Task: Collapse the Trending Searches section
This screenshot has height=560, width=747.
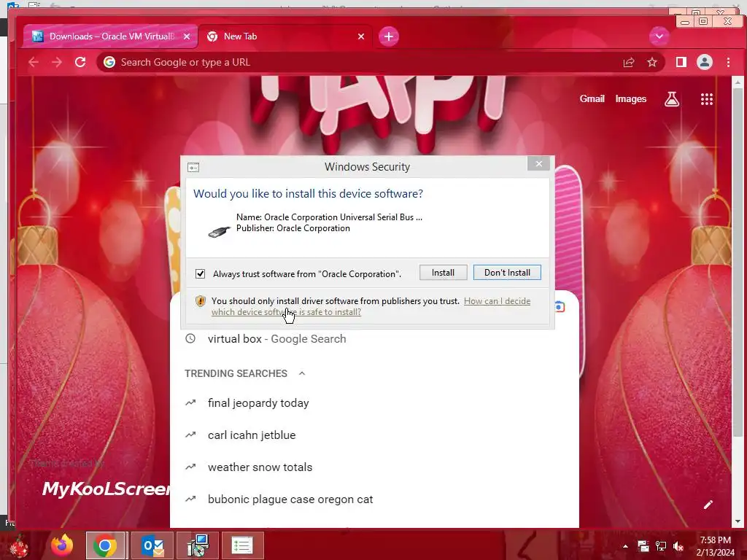Action: [x=302, y=373]
